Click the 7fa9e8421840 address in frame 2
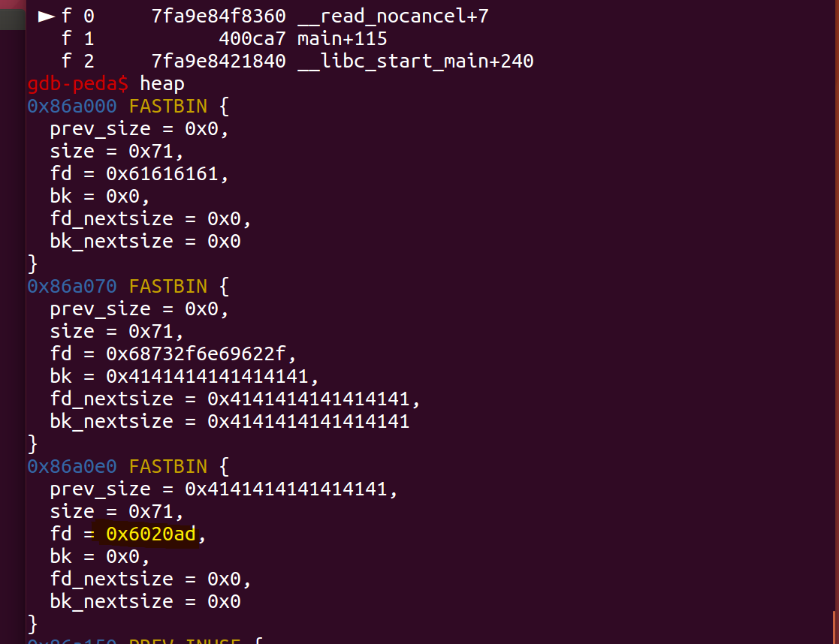839x644 pixels. 218,61
